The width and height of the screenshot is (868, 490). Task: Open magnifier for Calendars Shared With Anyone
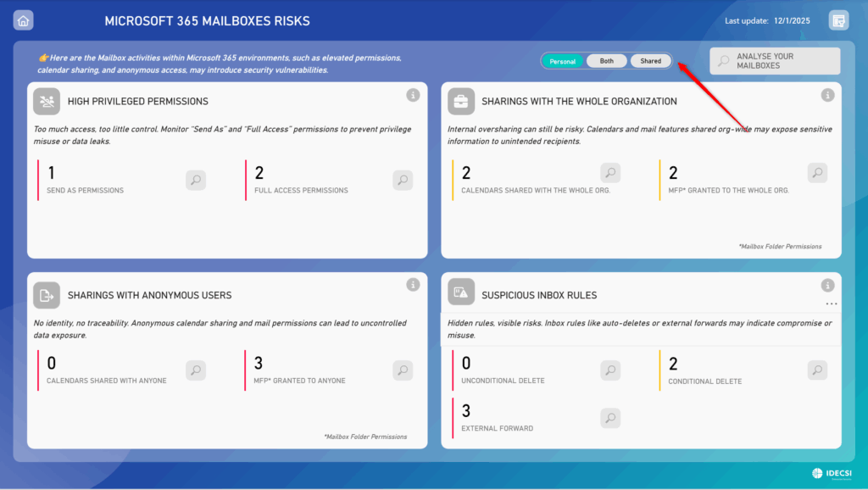(x=196, y=370)
